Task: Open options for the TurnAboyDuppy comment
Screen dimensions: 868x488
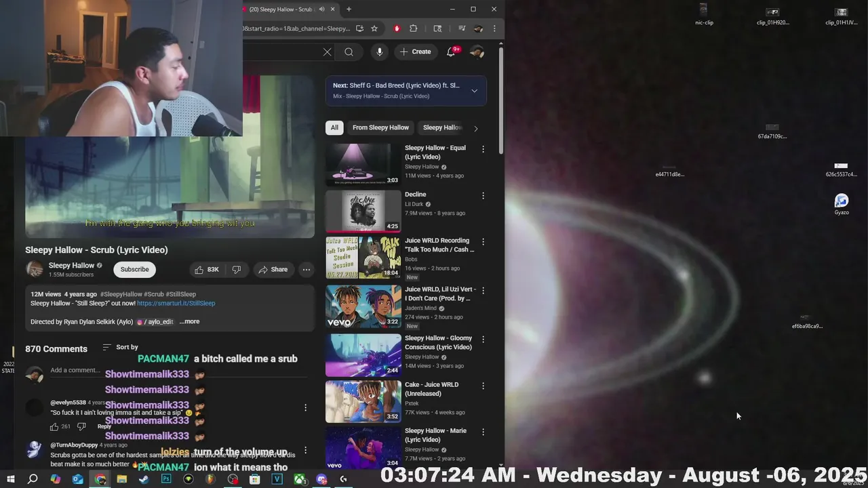Action: 305,450
